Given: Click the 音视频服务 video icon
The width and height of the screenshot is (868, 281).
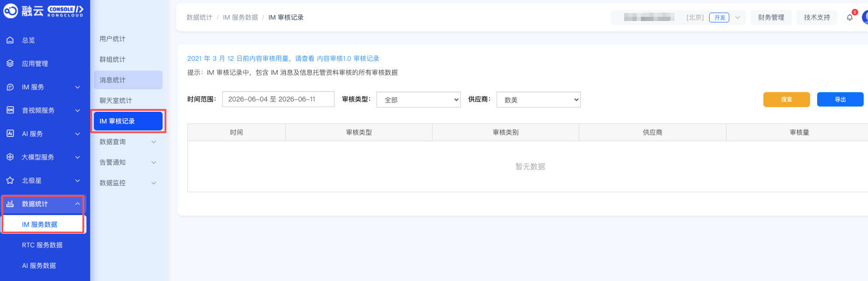Looking at the screenshot, I should click(10, 110).
